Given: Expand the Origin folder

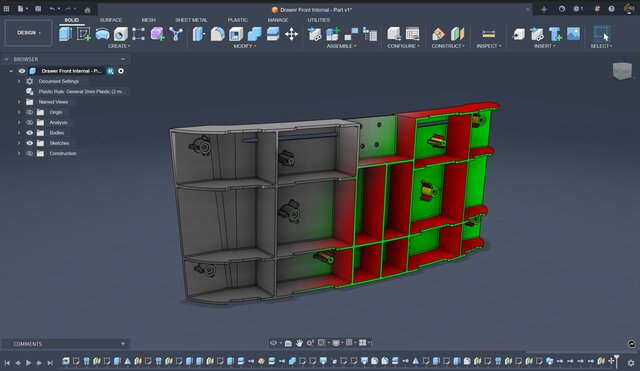Looking at the screenshot, I should click(19, 112).
